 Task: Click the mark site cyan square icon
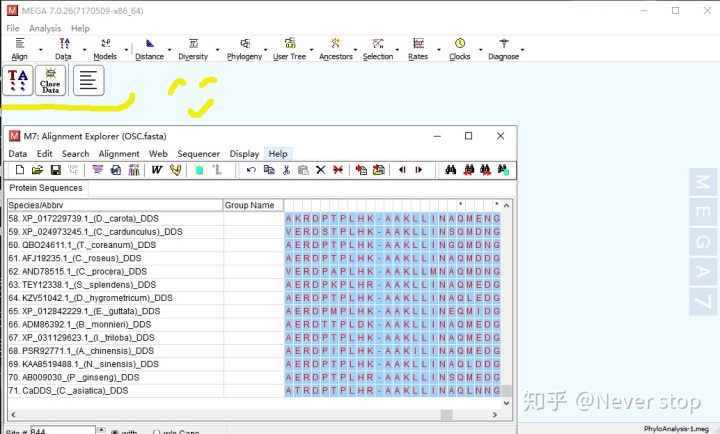199,170
